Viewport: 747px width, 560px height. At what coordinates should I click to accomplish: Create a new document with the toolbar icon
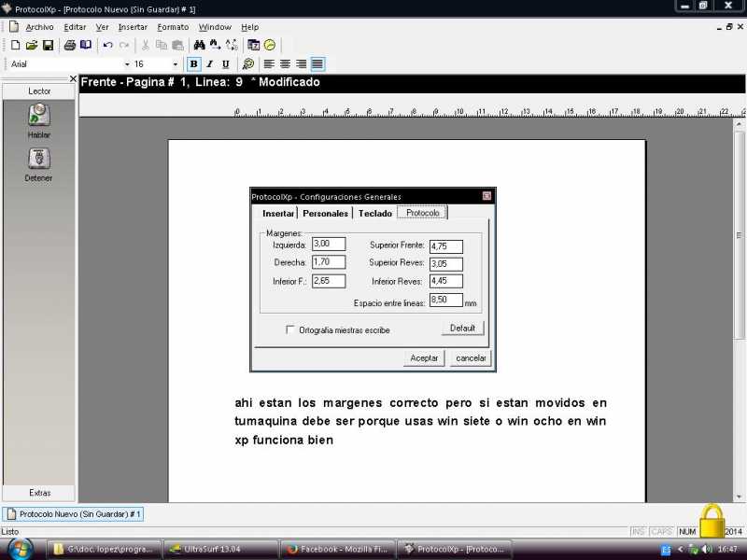[15, 45]
